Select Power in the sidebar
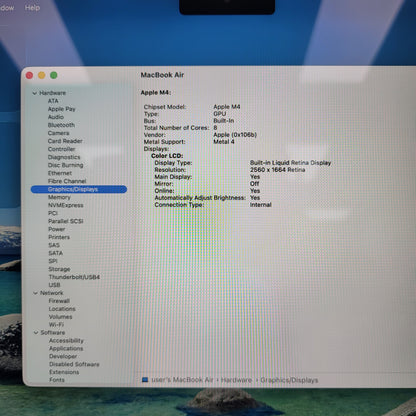The height and width of the screenshot is (416, 416). pos(57,229)
